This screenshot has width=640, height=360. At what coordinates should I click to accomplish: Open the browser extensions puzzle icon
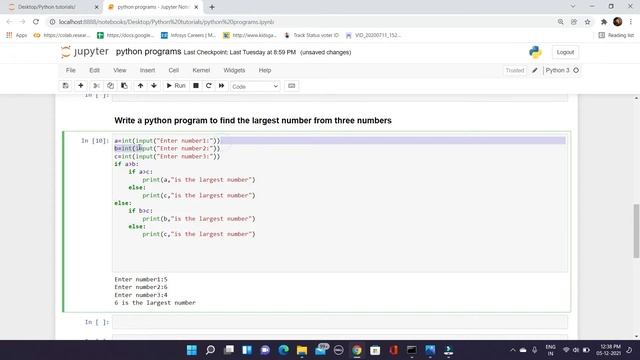tap(604, 22)
